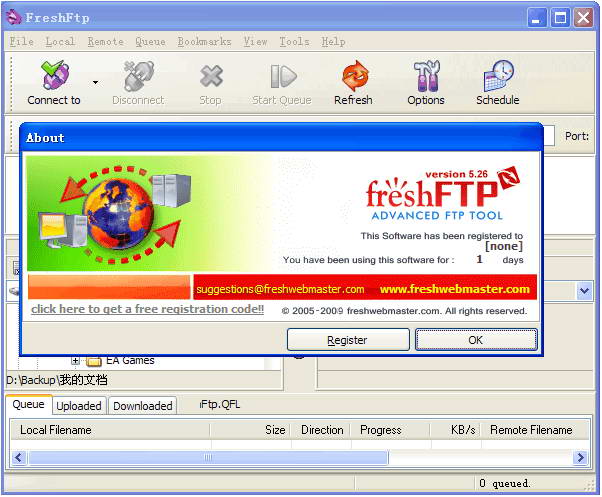Click the Ftp.QFL queue file label
602x497 pixels.
pos(220,405)
